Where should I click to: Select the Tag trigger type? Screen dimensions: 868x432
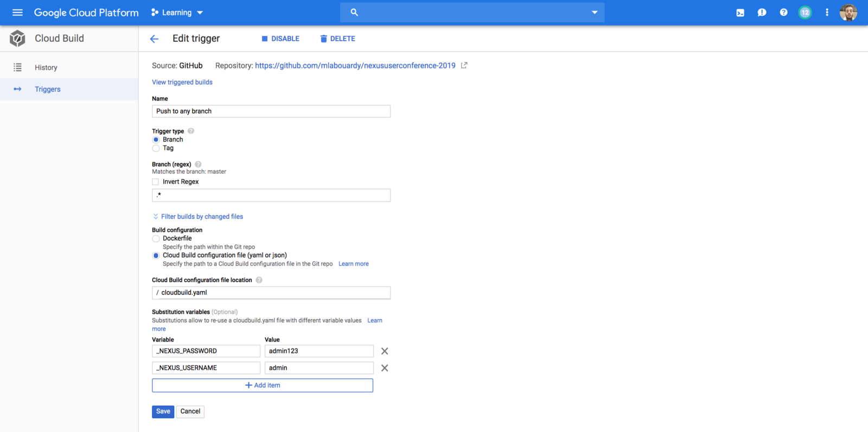tap(156, 148)
